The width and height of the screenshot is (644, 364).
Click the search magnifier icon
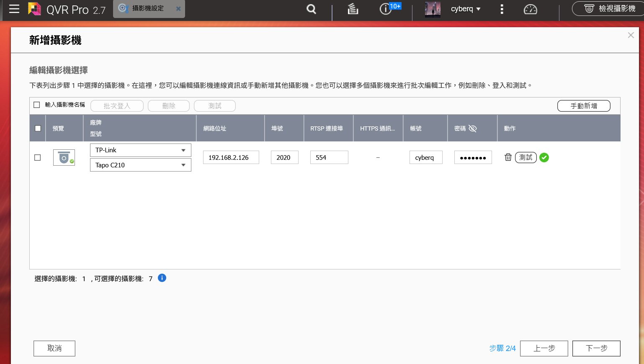point(311,9)
